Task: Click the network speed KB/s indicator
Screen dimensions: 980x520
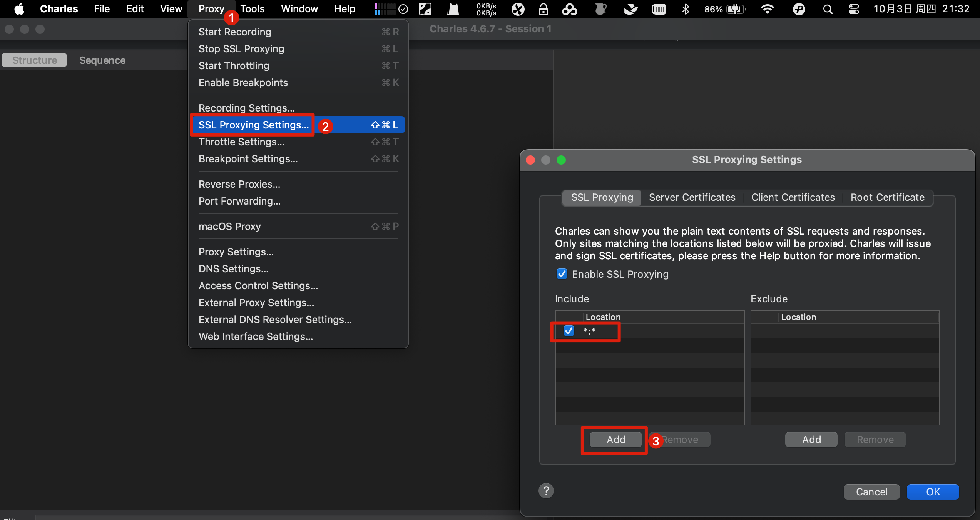Action: click(x=486, y=9)
